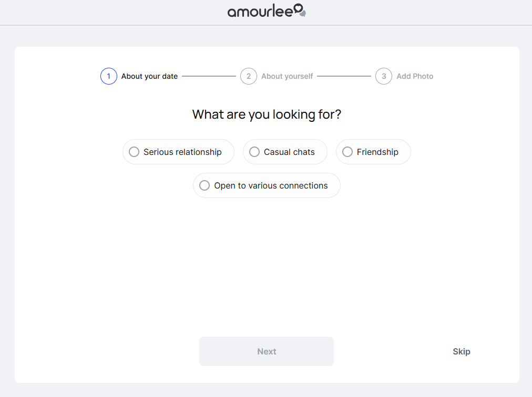Click the progress line between steps 1 and 2
The image size is (532, 397).
209,76
